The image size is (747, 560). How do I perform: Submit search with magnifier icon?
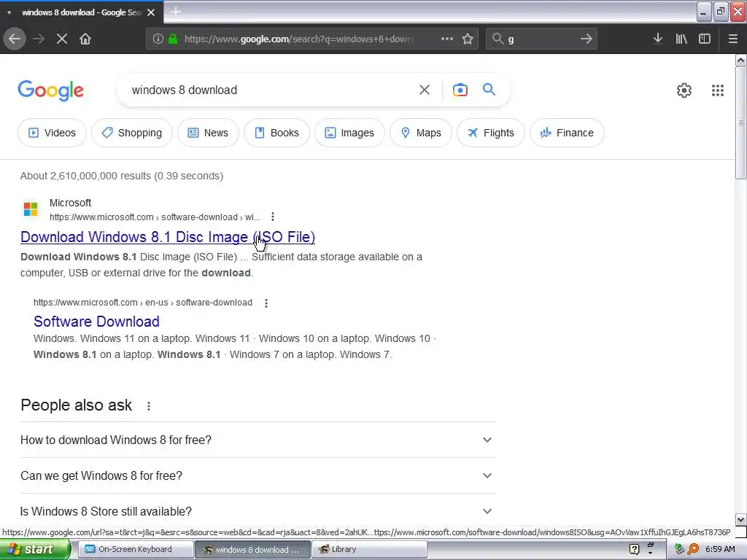[489, 89]
